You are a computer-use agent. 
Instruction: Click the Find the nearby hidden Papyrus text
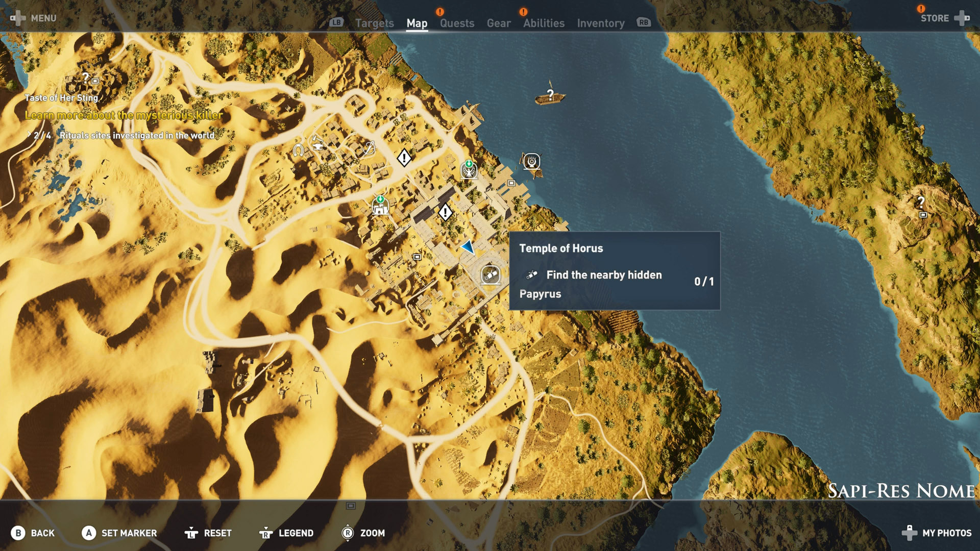coord(591,284)
